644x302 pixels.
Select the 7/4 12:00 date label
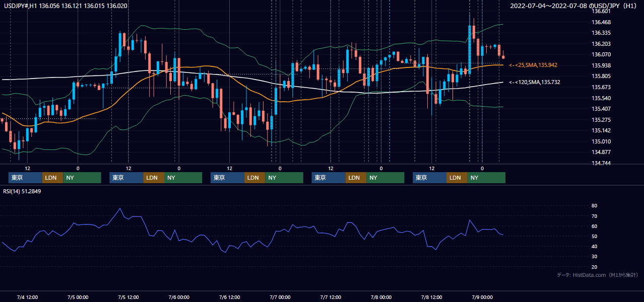pyautogui.click(x=27, y=297)
